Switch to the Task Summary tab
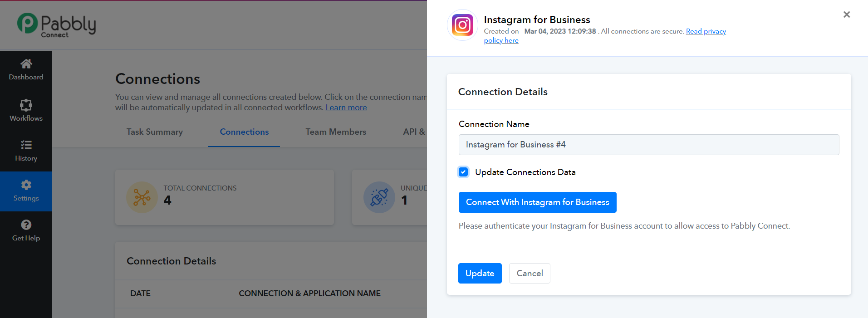The image size is (868, 318). (154, 132)
